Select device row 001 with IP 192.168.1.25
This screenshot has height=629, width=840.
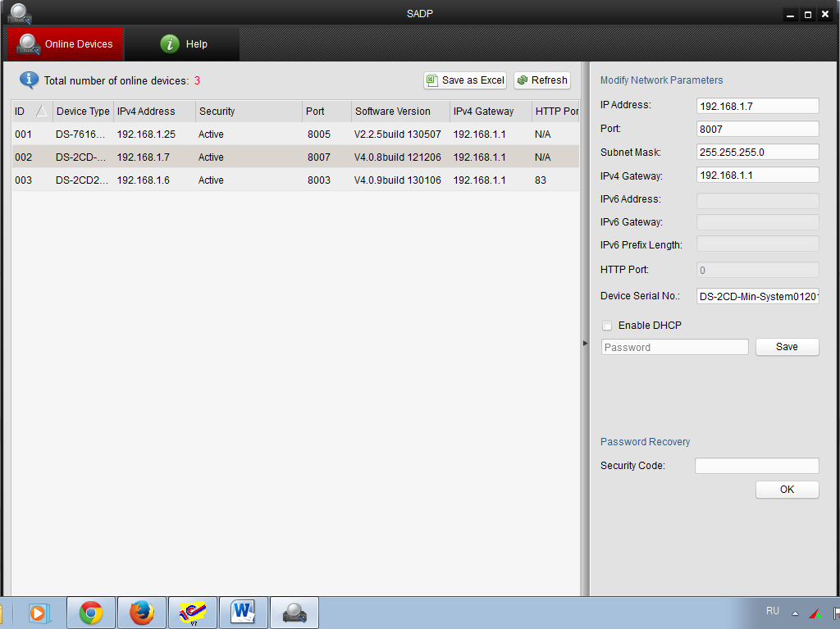[295, 134]
